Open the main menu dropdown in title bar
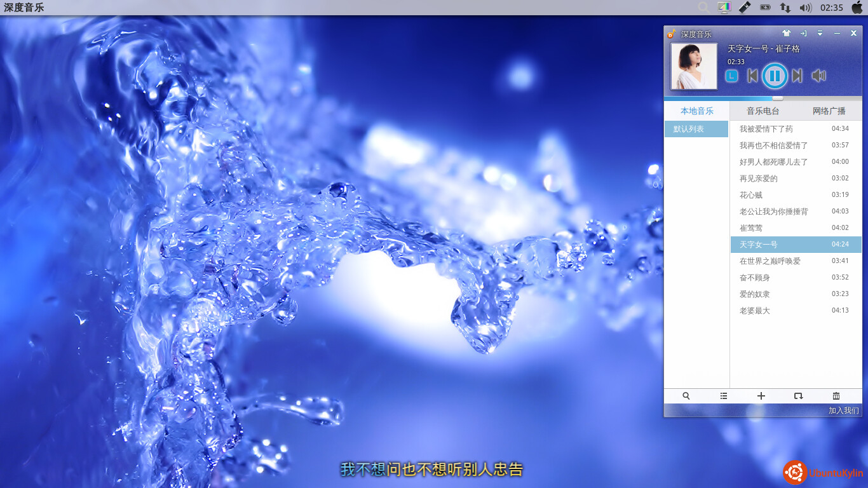Screen dimensions: 868x488 pos(820,34)
